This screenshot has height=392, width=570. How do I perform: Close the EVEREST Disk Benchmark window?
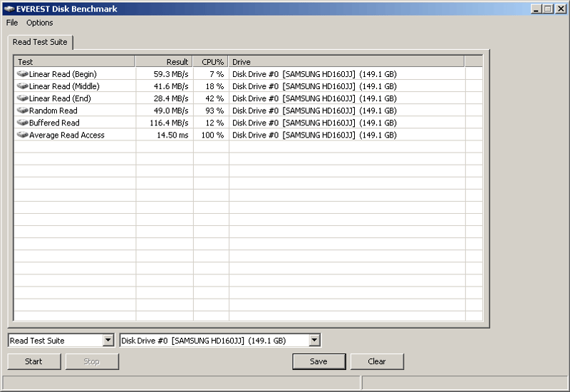click(x=561, y=9)
